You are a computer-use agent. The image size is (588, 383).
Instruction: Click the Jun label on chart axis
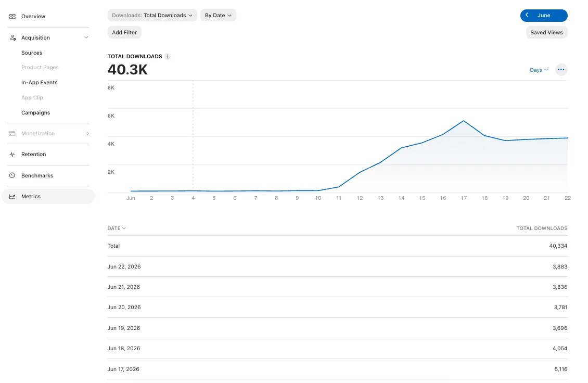pyautogui.click(x=131, y=198)
